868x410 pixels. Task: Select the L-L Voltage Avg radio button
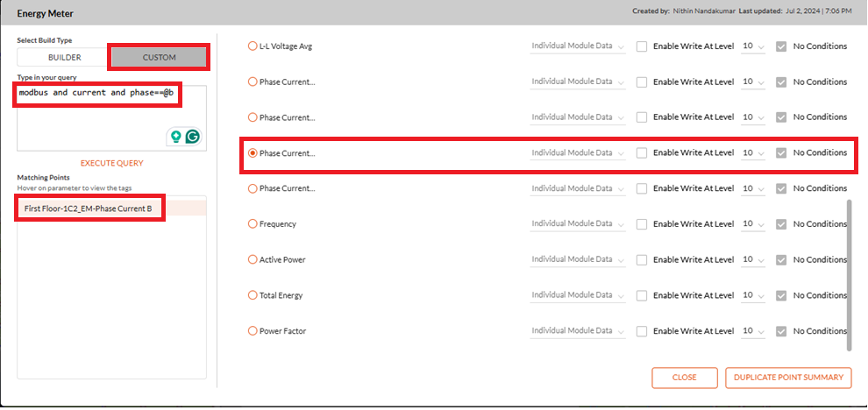tap(253, 46)
